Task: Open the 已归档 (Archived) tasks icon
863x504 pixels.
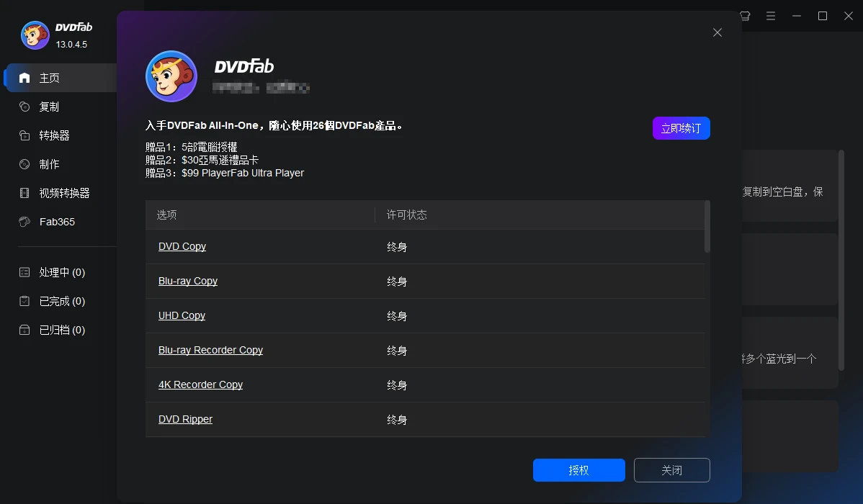Action: tap(24, 330)
